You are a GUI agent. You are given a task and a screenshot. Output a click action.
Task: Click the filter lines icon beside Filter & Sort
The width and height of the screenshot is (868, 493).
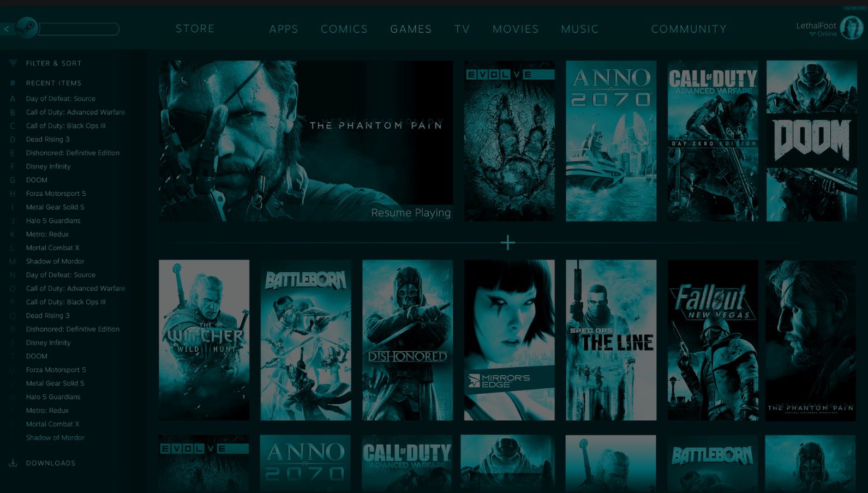[13, 63]
